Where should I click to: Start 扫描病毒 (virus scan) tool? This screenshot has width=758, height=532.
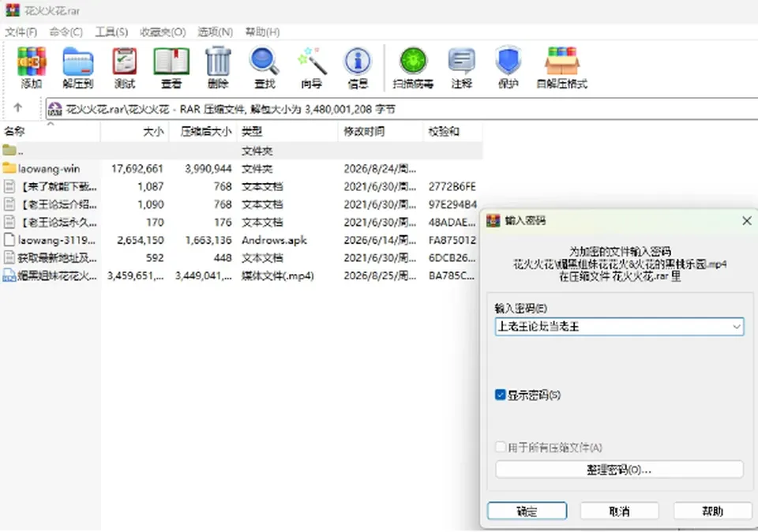click(x=413, y=67)
